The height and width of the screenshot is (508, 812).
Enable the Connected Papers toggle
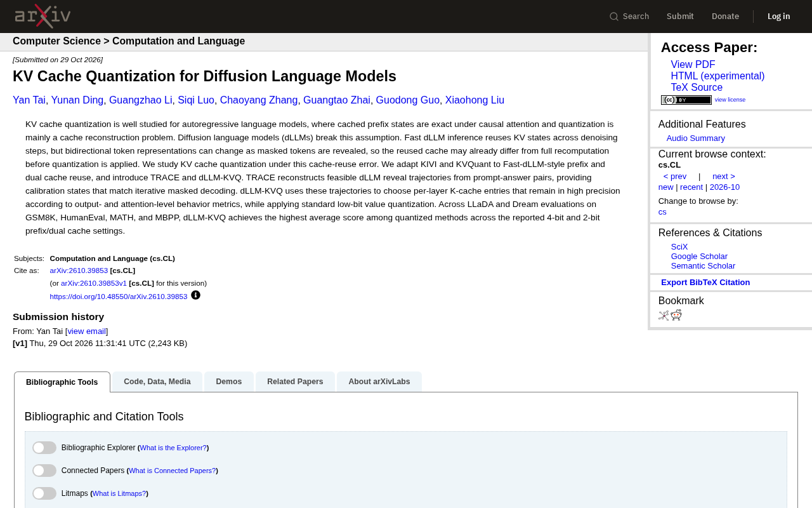[44, 471]
